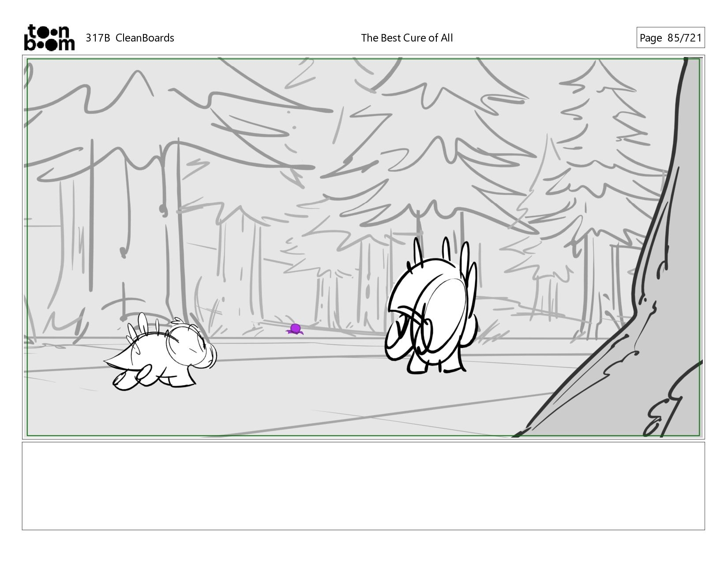
Task: Select the '317B CleanBoards' header text
Action: coord(130,38)
